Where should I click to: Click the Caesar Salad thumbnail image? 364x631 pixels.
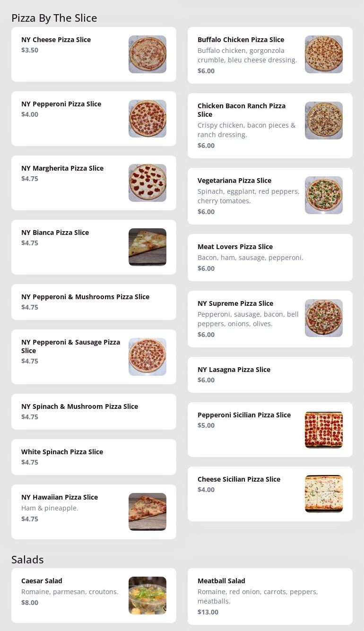coord(147,596)
